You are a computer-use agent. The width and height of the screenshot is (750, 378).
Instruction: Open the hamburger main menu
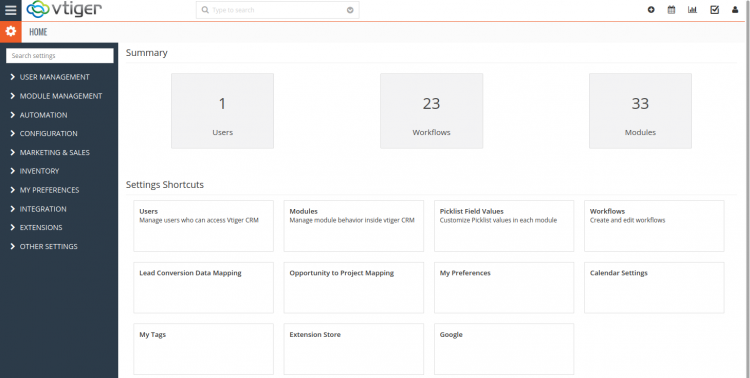pyautogui.click(x=11, y=10)
